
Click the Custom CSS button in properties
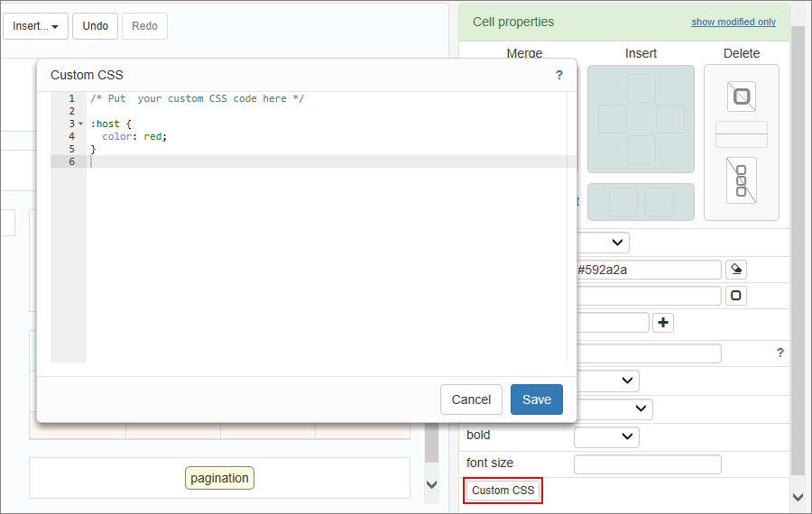(x=503, y=491)
